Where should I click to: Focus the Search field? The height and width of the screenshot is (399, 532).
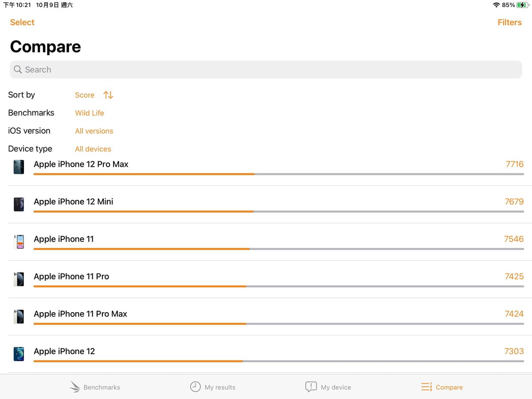click(x=266, y=70)
